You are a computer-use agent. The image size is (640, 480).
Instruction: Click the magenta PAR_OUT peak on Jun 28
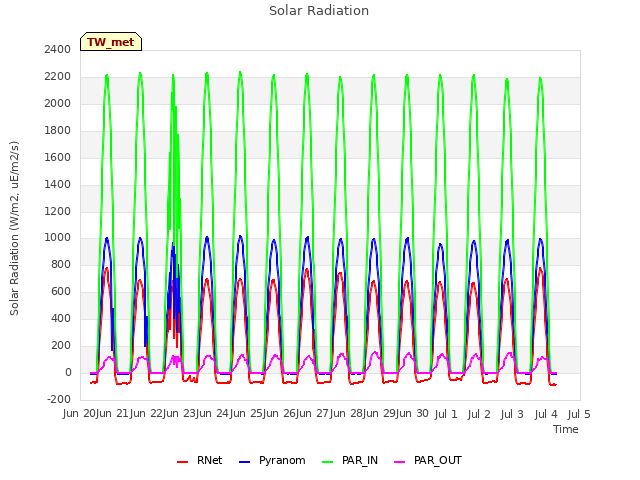(x=375, y=353)
